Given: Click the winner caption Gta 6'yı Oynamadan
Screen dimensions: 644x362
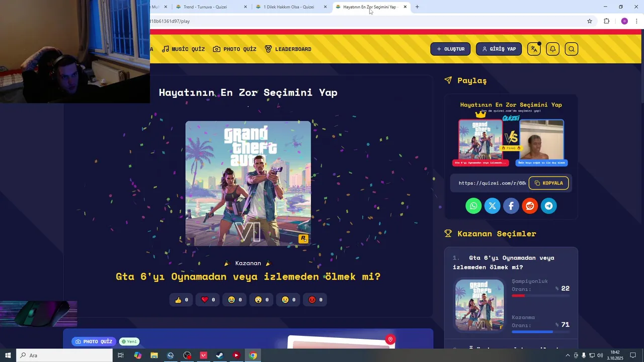Looking at the screenshot, I should coord(248,277).
